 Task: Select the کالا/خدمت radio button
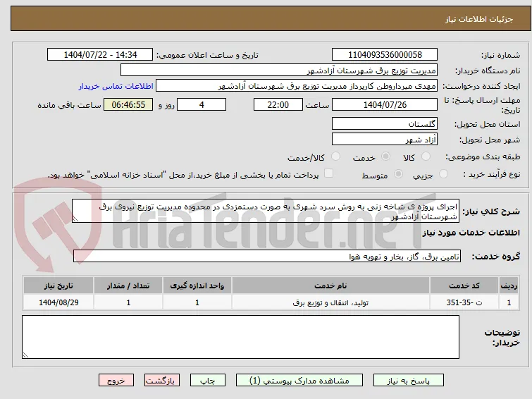point(335,156)
